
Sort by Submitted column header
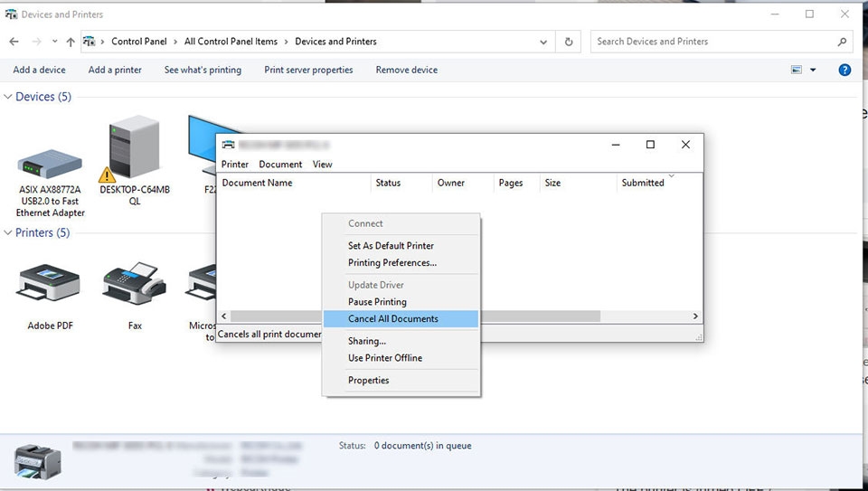pyautogui.click(x=659, y=183)
